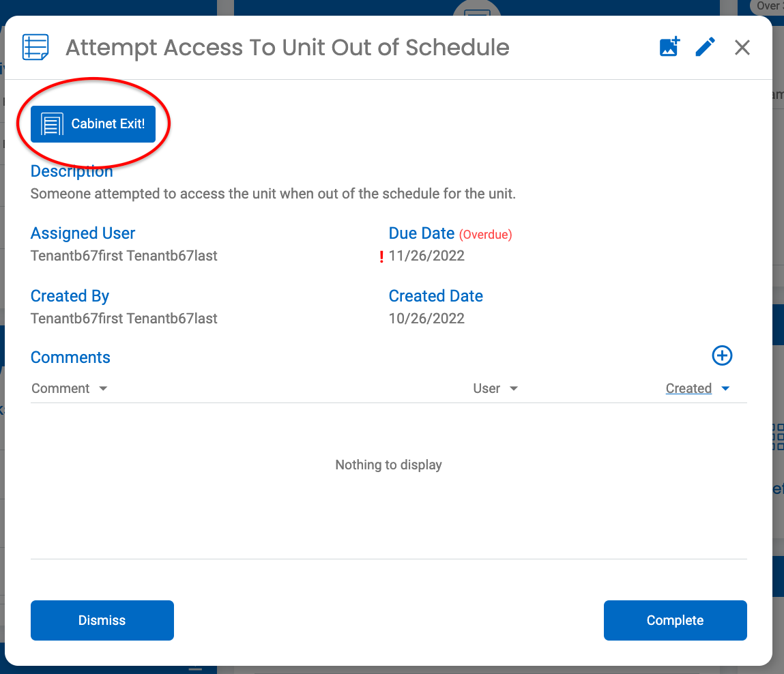Image resolution: width=784 pixels, height=674 pixels.
Task: Click the Description section heading
Action: click(x=71, y=171)
